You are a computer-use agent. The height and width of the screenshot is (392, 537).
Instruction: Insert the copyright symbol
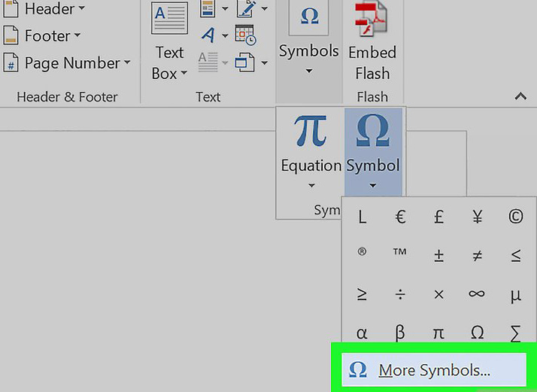[515, 217]
